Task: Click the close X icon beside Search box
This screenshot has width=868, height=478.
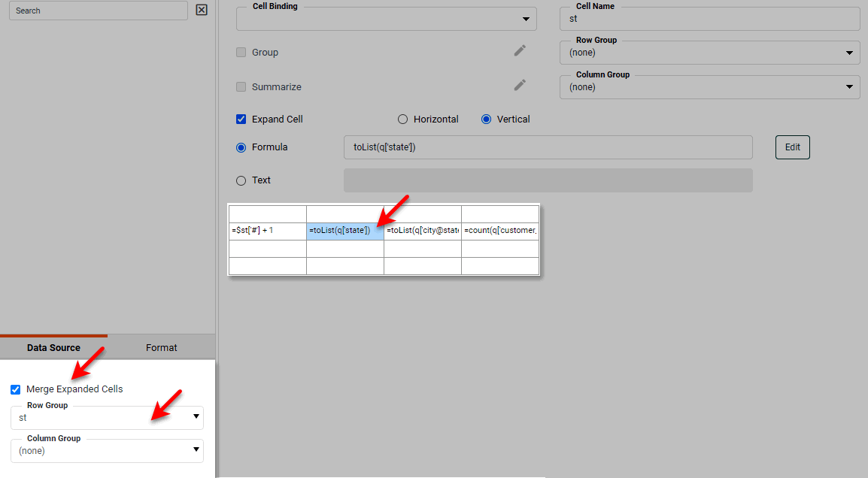Action: [199, 10]
